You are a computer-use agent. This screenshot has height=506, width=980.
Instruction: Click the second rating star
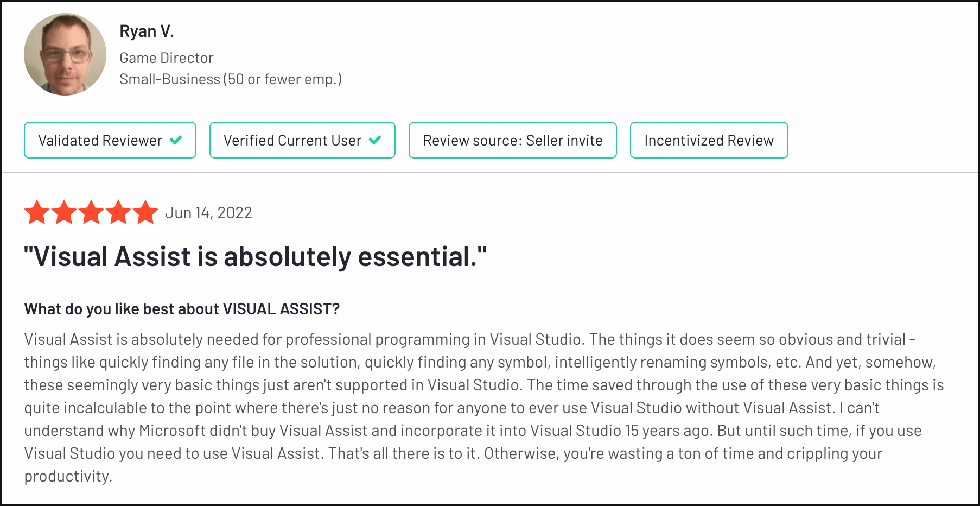(65, 212)
